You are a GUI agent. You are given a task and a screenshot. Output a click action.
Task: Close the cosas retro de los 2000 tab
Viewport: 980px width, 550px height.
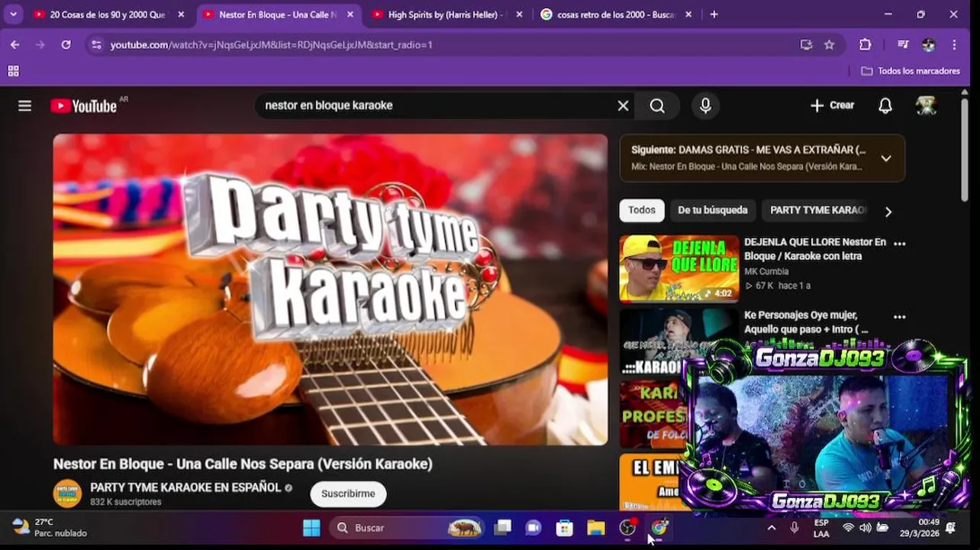tap(688, 15)
